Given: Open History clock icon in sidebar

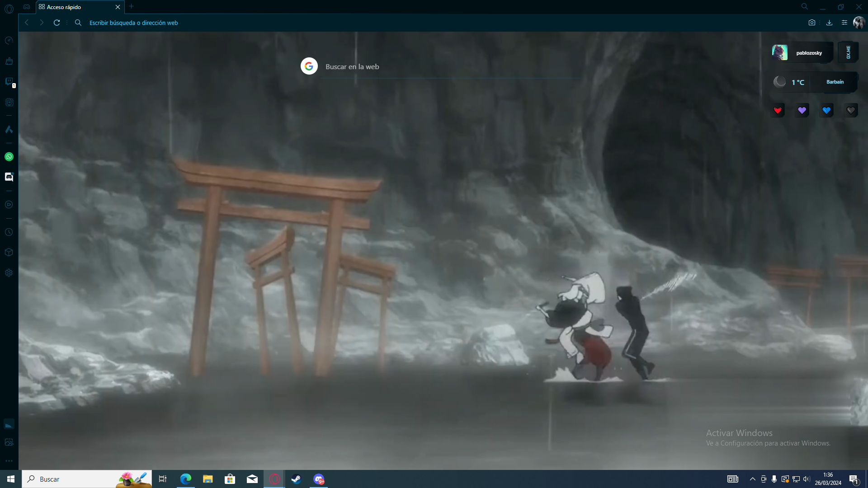Looking at the screenshot, I should click(9, 232).
